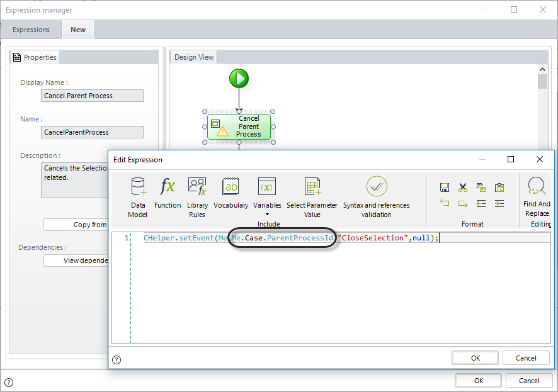This screenshot has width=558, height=392.
Task: Click the Design View scrollbar up arrow
Action: [x=542, y=69]
